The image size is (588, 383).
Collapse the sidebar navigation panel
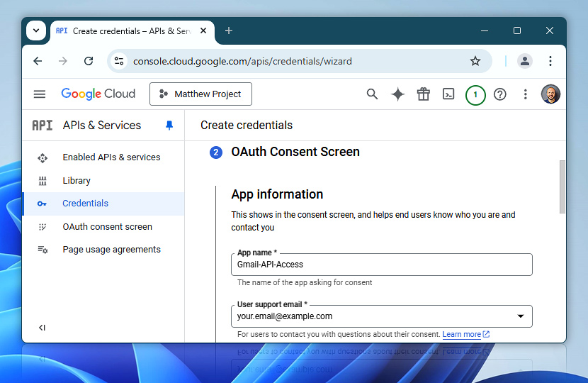(x=42, y=328)
